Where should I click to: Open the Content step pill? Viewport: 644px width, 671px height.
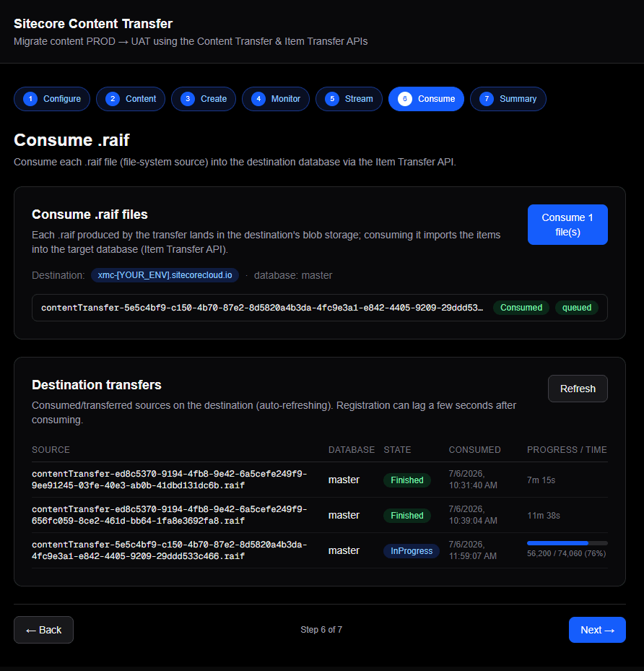[131, 99]
